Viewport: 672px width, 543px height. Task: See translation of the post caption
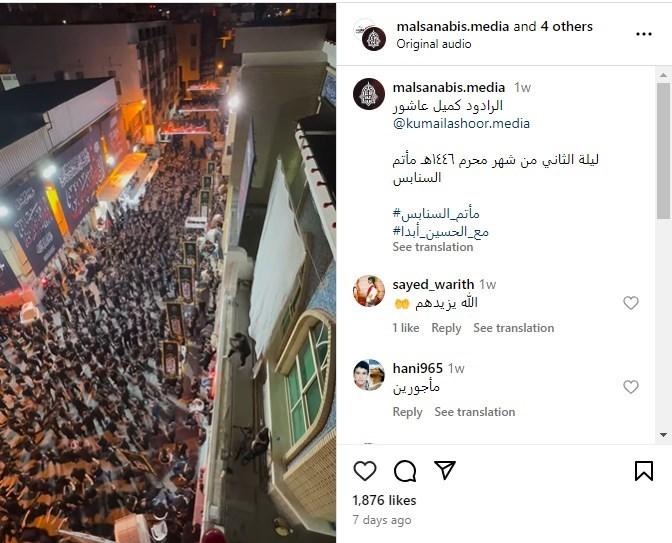(433, 247)
